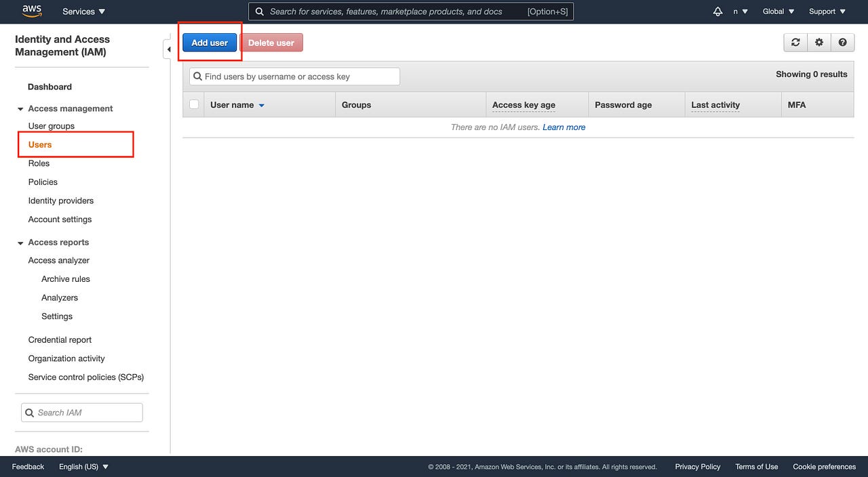Open the Global region dropdown
The width and height of the screenshot is (868, 477).
778,12
